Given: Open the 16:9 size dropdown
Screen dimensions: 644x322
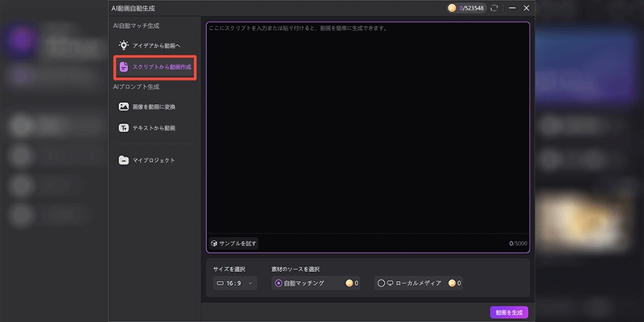Looking at the screenshot, I should click(x=235, y=283).
